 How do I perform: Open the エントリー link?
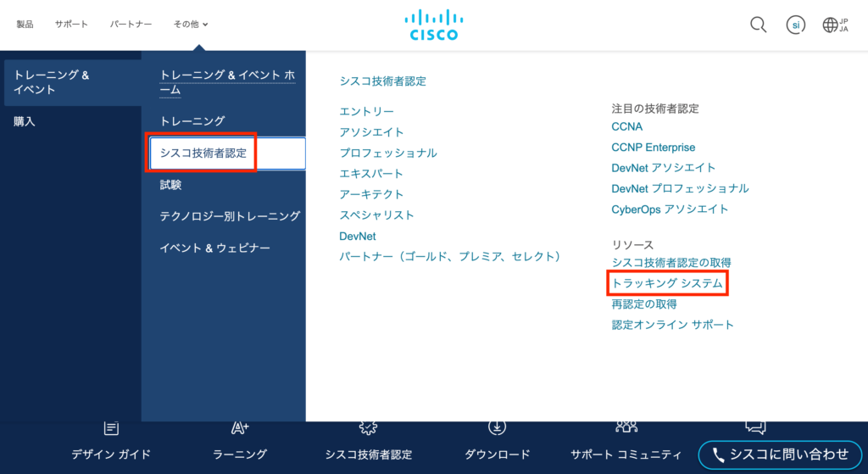366,111
